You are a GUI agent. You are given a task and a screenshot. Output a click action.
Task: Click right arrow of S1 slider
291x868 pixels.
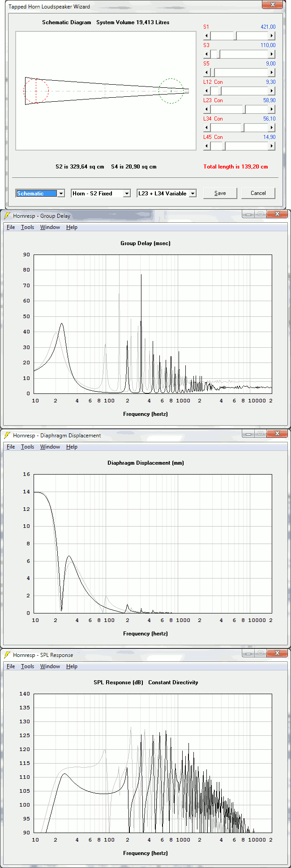pyautogui.click(x=272, y=36)
